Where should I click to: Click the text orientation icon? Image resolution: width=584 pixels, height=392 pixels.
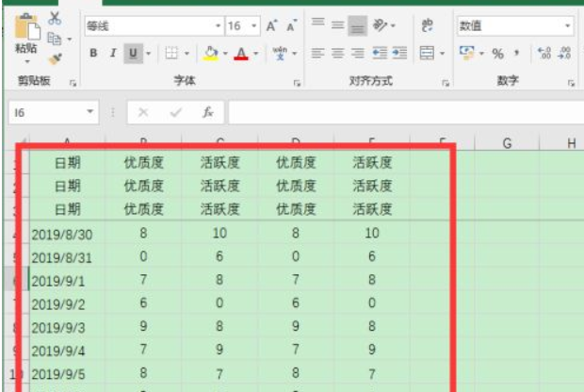click(381, 25)
